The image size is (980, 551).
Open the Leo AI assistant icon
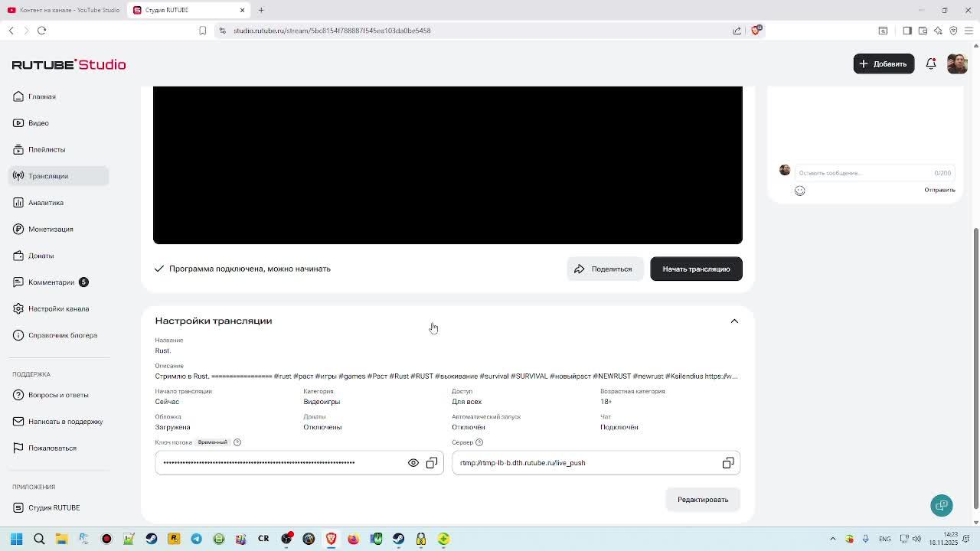tap(938, 31)
